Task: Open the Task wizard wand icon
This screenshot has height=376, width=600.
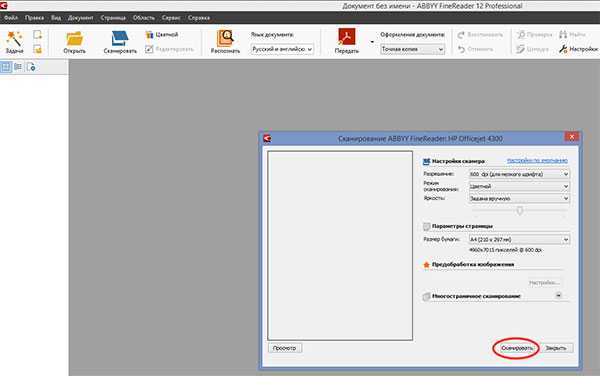Action: tap(15, 38)
